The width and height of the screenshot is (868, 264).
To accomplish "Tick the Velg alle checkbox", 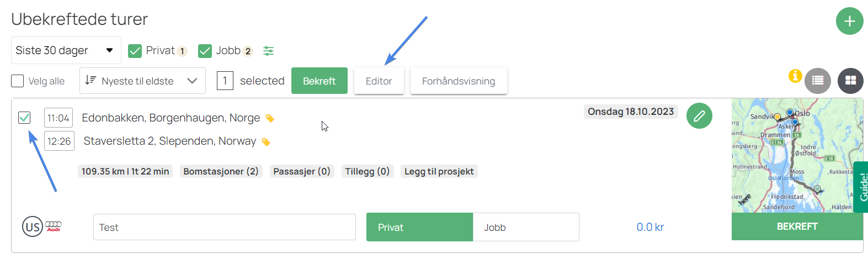I will (x=18, y=81).
